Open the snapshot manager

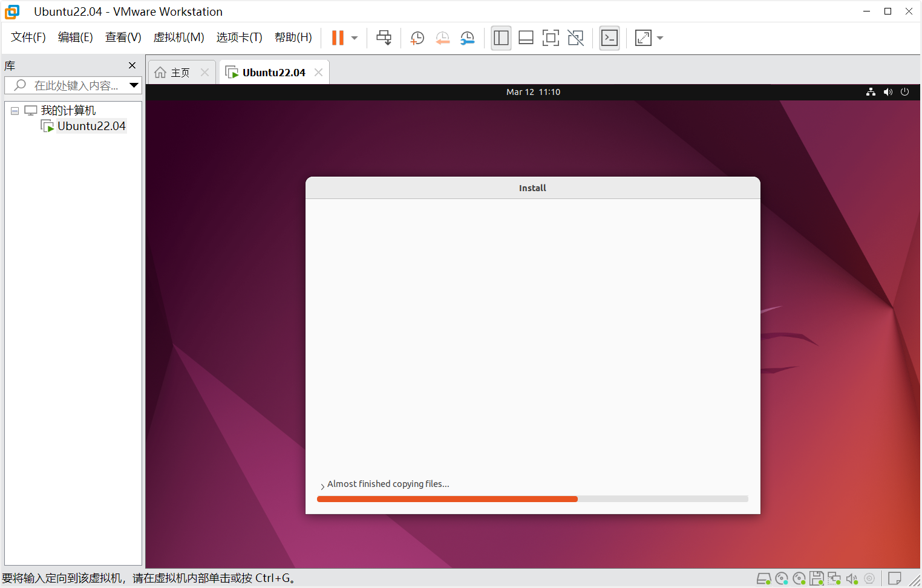pyautogui.click(x=467, y=38)
